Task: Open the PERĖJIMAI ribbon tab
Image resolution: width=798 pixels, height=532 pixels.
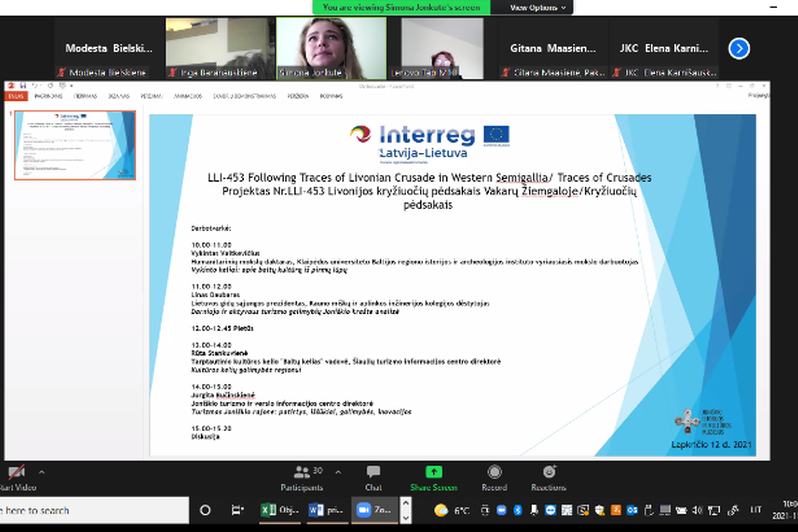Action: click(x=152, y=96)
